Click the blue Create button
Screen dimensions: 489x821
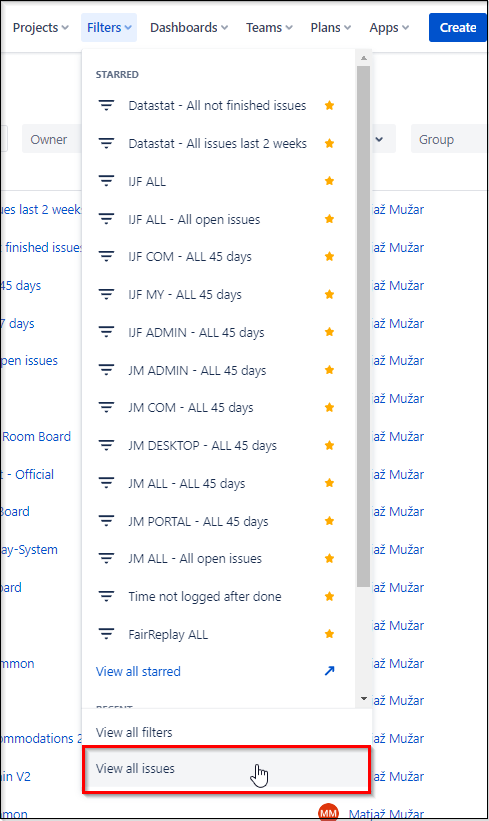[x=458, y=28]
